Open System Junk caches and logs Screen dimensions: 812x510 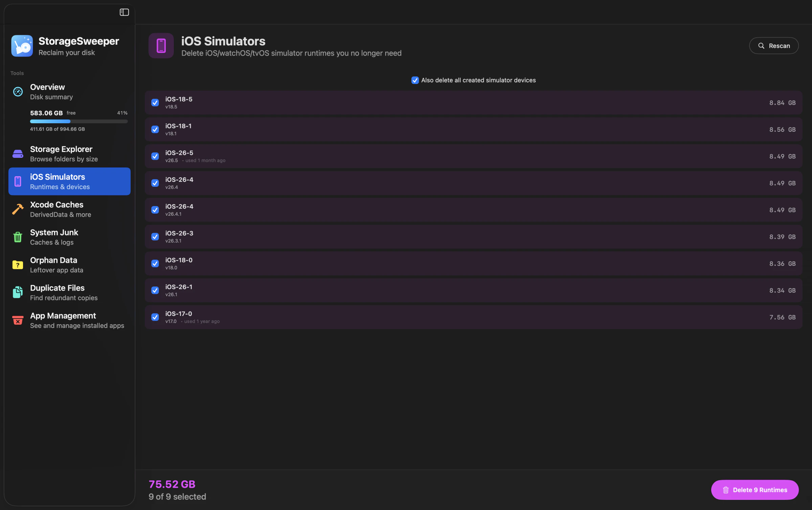click(69, 237)
